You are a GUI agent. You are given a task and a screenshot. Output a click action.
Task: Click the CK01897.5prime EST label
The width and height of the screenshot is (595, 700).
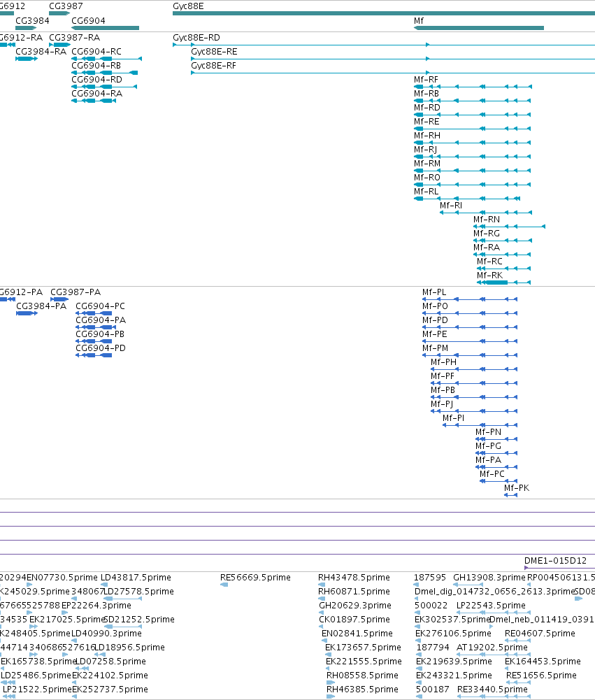tap(354, 619)
